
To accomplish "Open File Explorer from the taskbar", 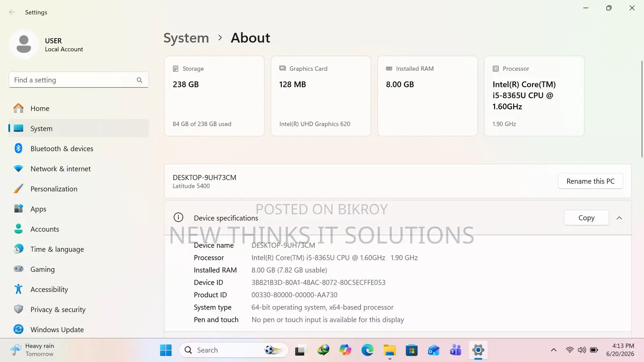I will [x=390, y=350].
